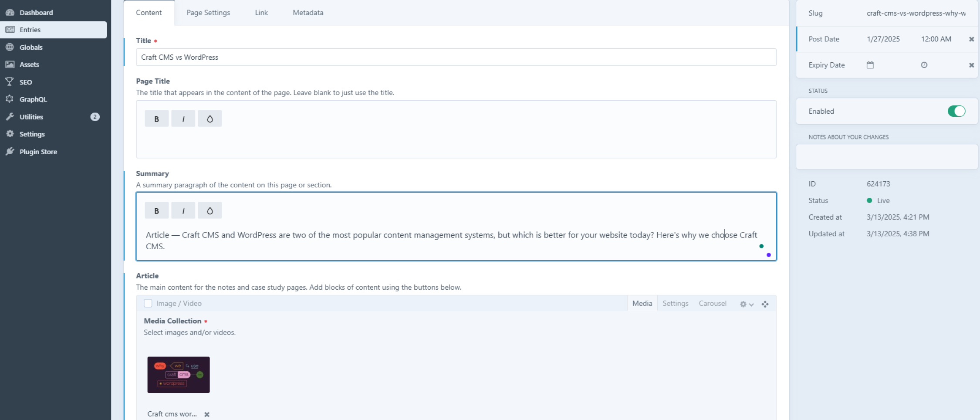980x420 pixels.
Task: Apply italic in Page Title editor
Action: tap(183, 119)
